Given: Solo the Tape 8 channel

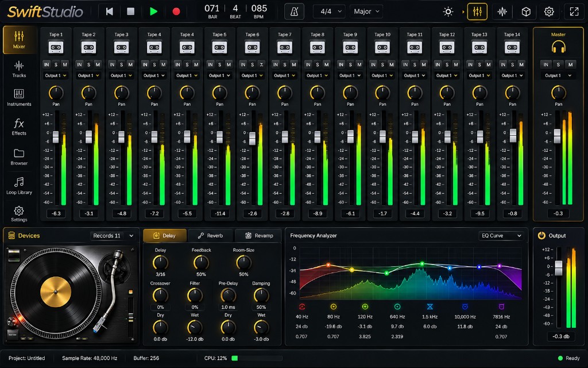Looking at the screenshot, I should click(x=317, y=64).
